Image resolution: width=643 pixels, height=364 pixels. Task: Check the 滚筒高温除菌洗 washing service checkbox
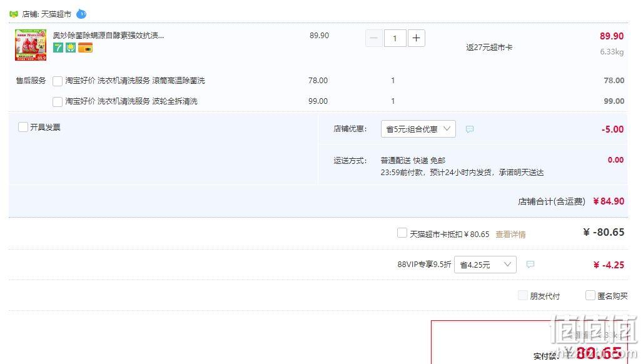(x=58, y=81)
